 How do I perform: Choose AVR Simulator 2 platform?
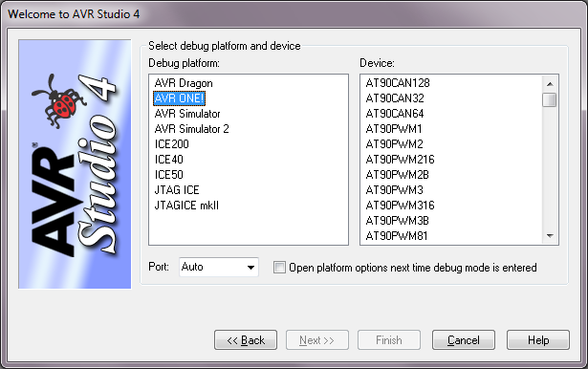pyautogui.click(x=191, y=129)
